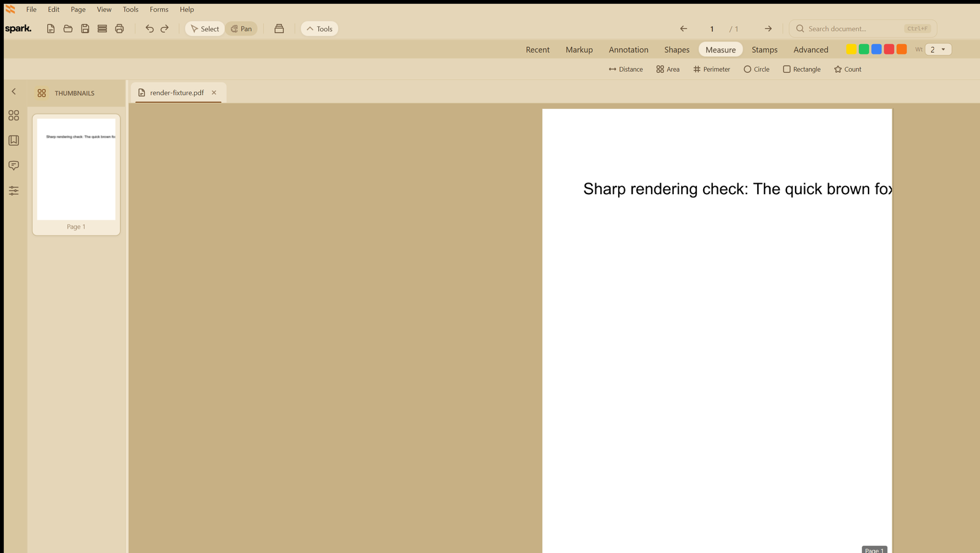Pick the red color swatch

point(889,49)
